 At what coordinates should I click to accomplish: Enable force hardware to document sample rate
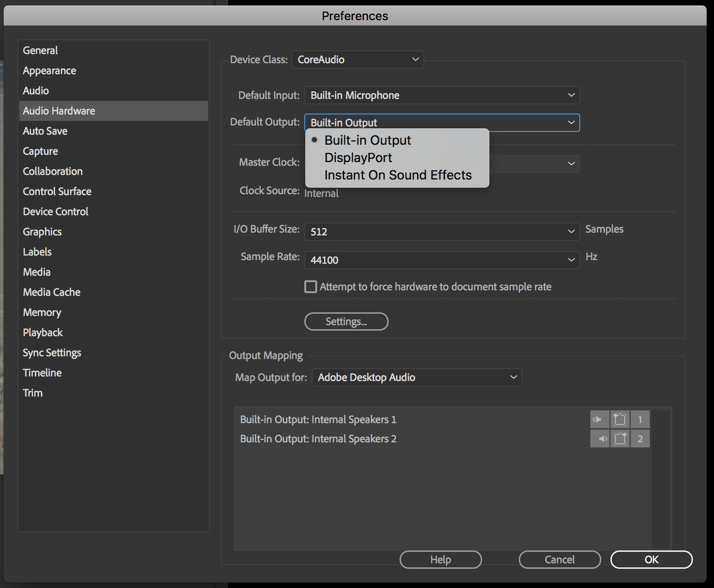311,287
